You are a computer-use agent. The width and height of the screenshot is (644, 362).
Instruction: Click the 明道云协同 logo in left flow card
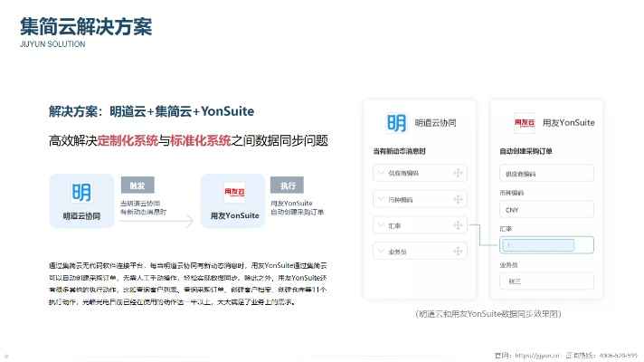tap(81, 192)
